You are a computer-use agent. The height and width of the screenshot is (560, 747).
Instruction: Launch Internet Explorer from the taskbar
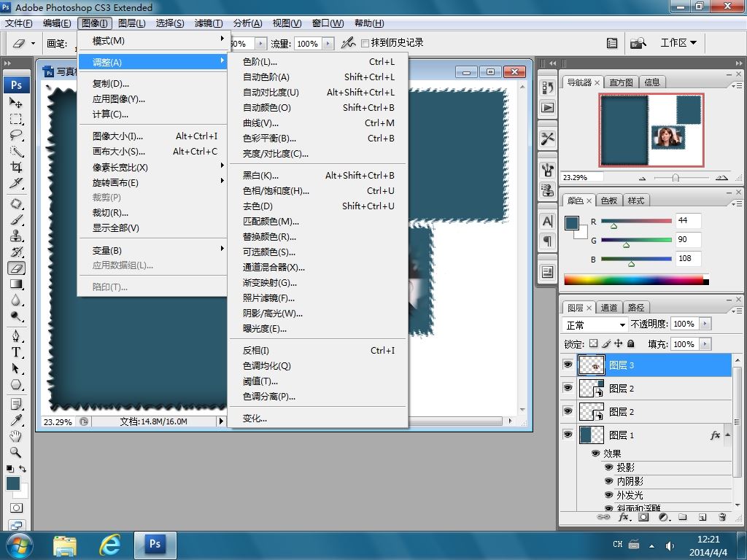[x=109, y=545]
